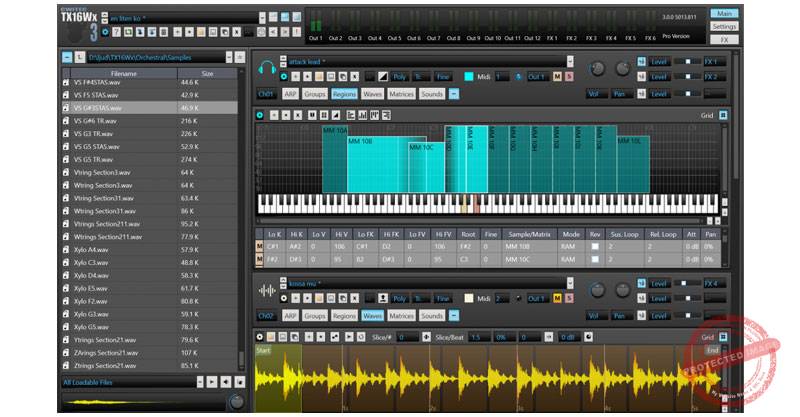Viewport: 800px width, 417px height.
Task: Click the X delete icon in top toolbar
Action: [237, 32]
